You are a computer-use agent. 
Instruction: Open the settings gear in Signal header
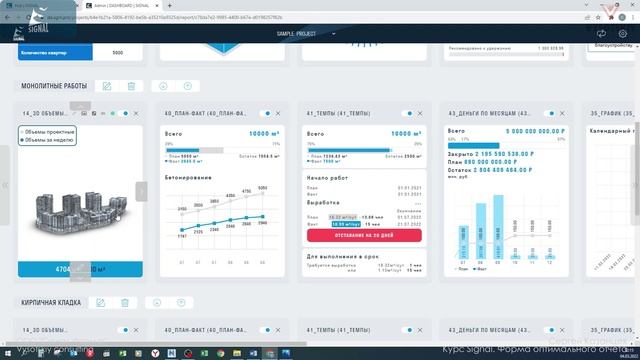point(622,33)
